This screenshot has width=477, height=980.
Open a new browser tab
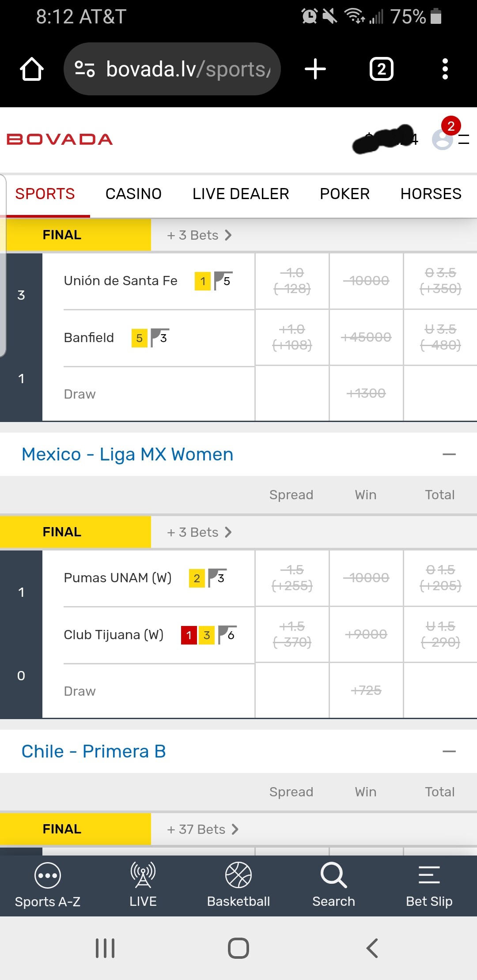[315, 69]
